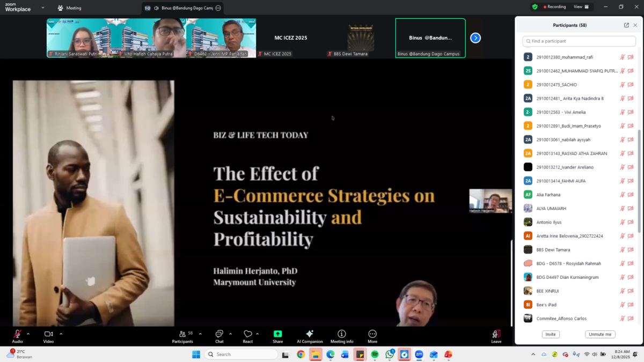The height and width of the screenshot is (362, 644).
Task: Open the Chat panel
Action: (219, 336)
